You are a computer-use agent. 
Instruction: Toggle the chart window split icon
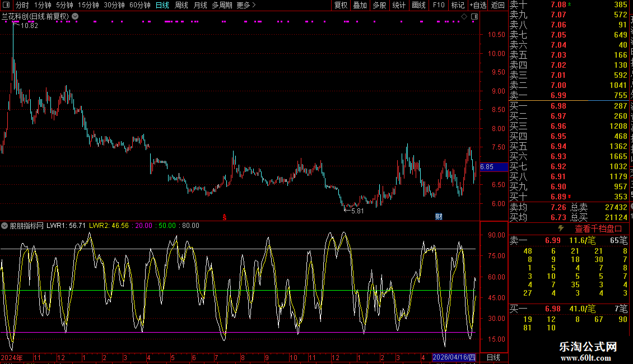click(474, 17)
